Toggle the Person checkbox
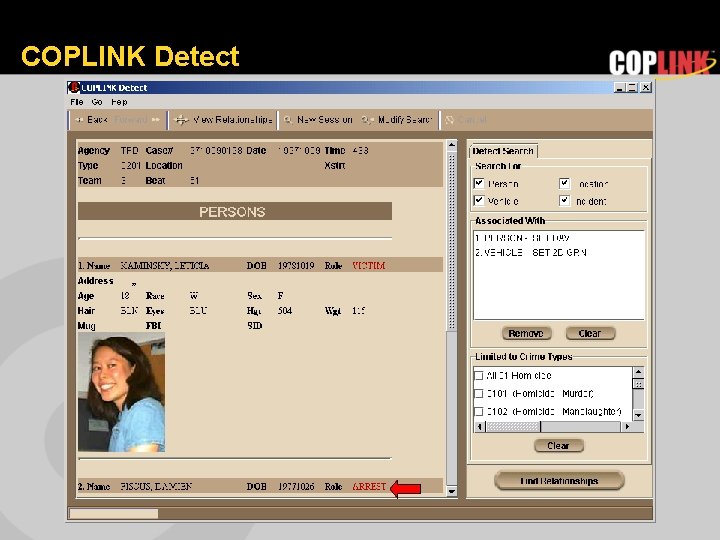The image size is (720, 540). coord(479,184)
